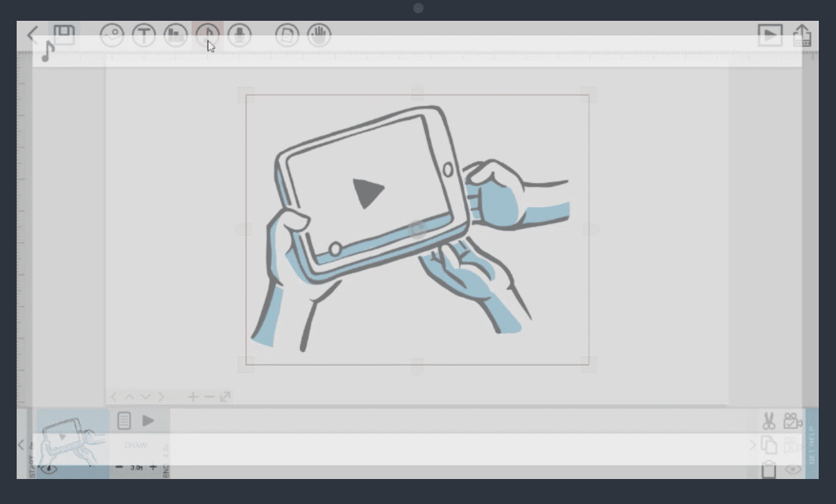Change the paper background texture
The height and width of the screenshot is (504, 836).
[x=287, y=35]
